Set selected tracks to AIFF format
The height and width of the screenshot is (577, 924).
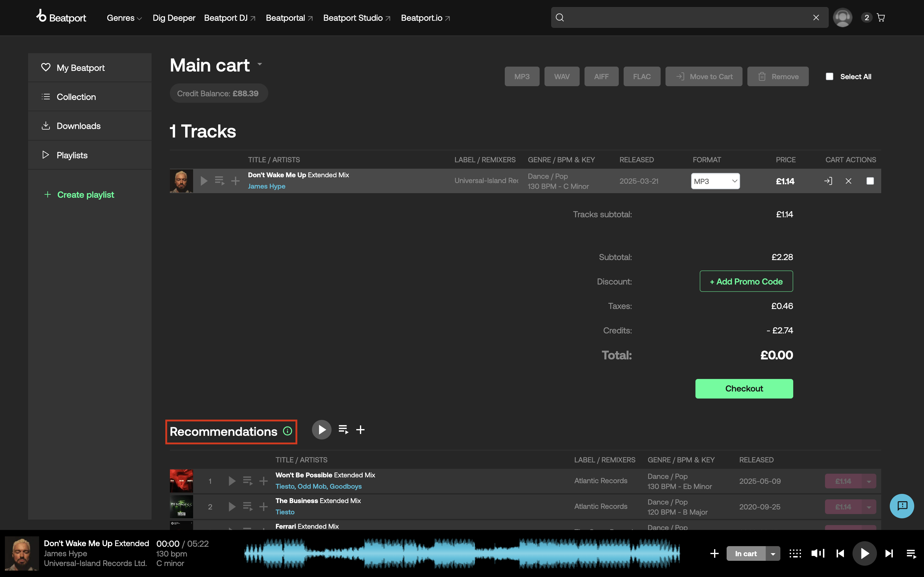(601, 76)
